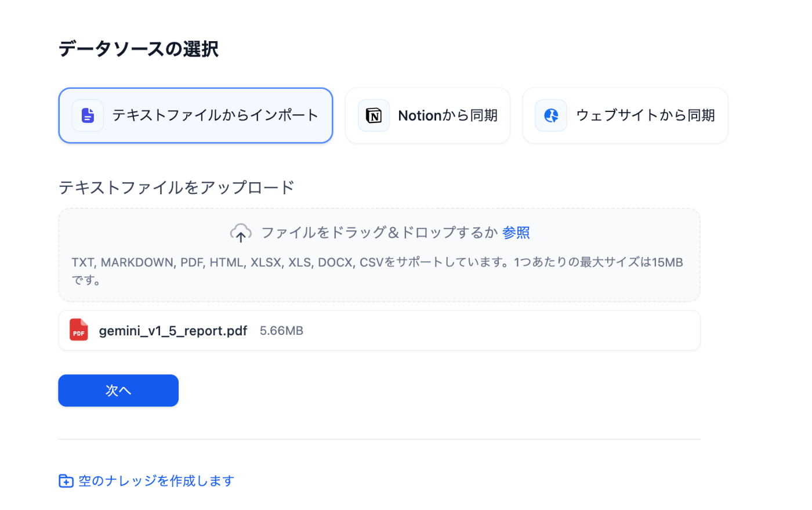Open the file browser via 参照 link
This screenshot has width=812, height=510.
516,233
